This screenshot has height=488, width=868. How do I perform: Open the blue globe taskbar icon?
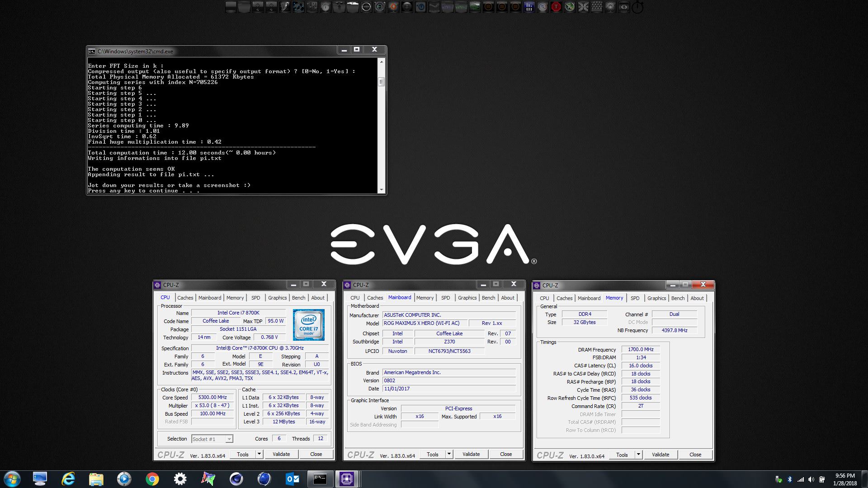(x=264, y=479)
